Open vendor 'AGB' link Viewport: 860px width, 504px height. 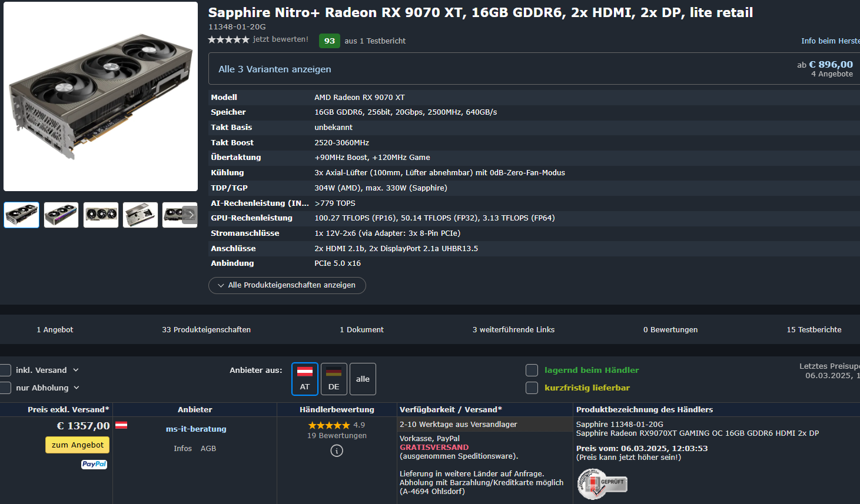point(208,449)
